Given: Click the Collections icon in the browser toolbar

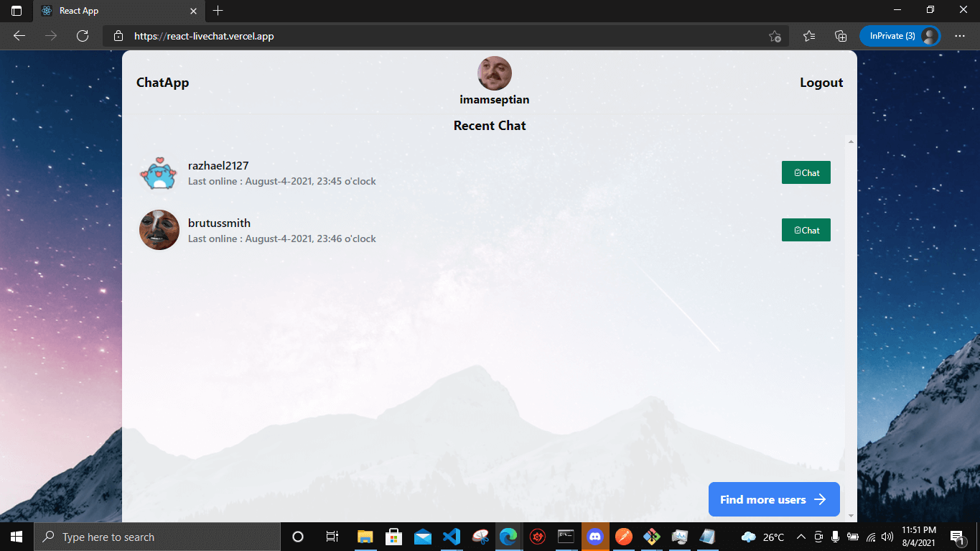Looking at the screenshot, I should [x=840, y=35].
